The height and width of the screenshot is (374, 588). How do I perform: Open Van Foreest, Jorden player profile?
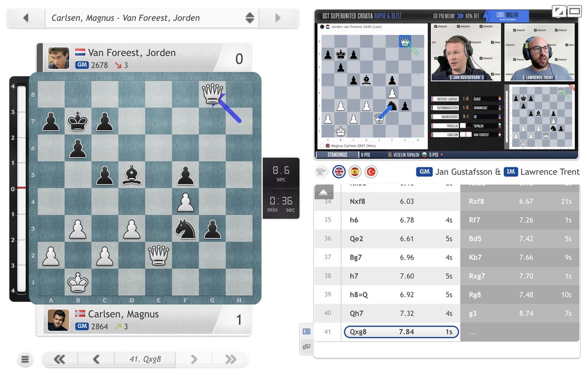click(x=132, y=52)
